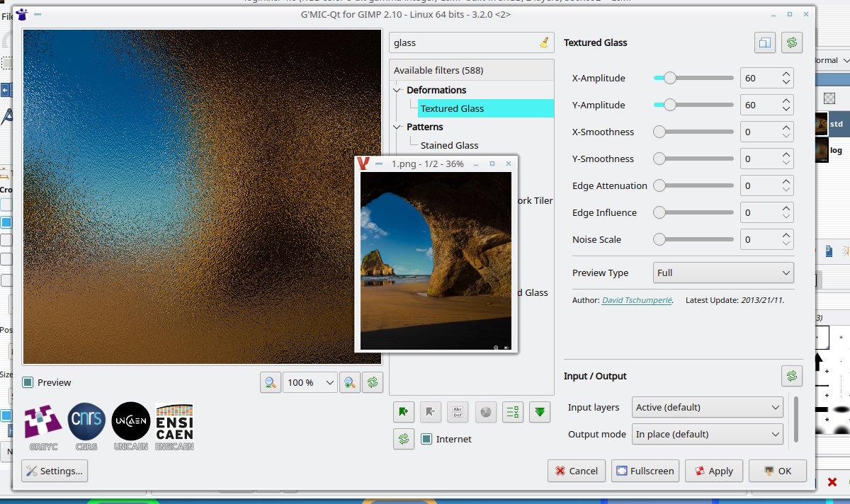Increase X-Amplitude with the up arrow

tap(786, 74)
